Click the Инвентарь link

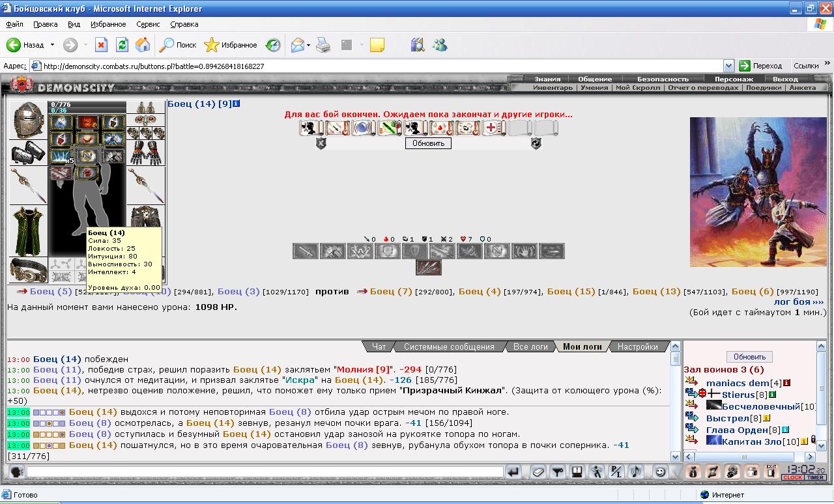[553, 87]
